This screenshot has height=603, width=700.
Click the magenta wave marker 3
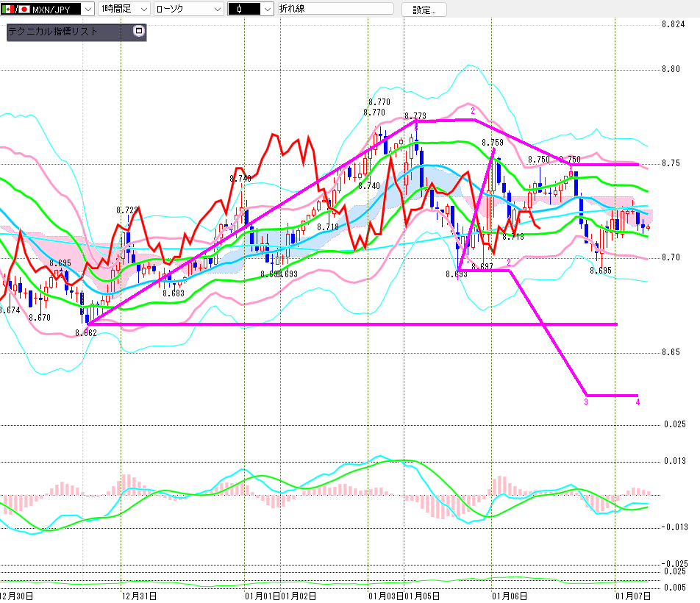(586, 402)
